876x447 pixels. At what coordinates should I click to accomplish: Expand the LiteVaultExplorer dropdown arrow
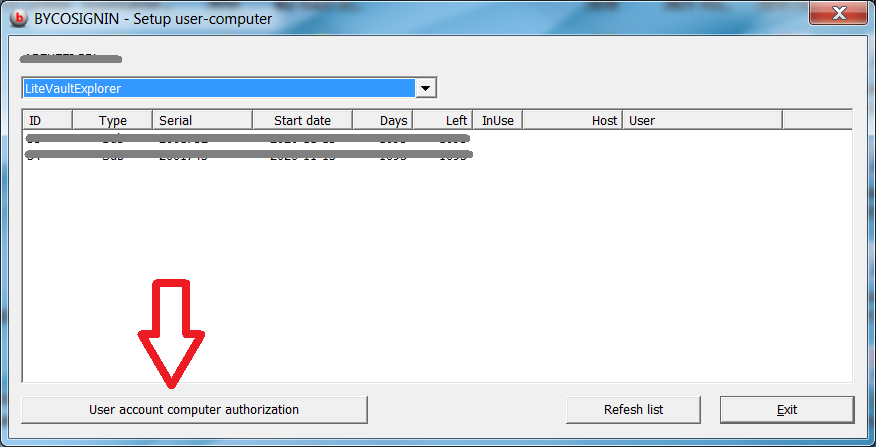tap(426, 88)
